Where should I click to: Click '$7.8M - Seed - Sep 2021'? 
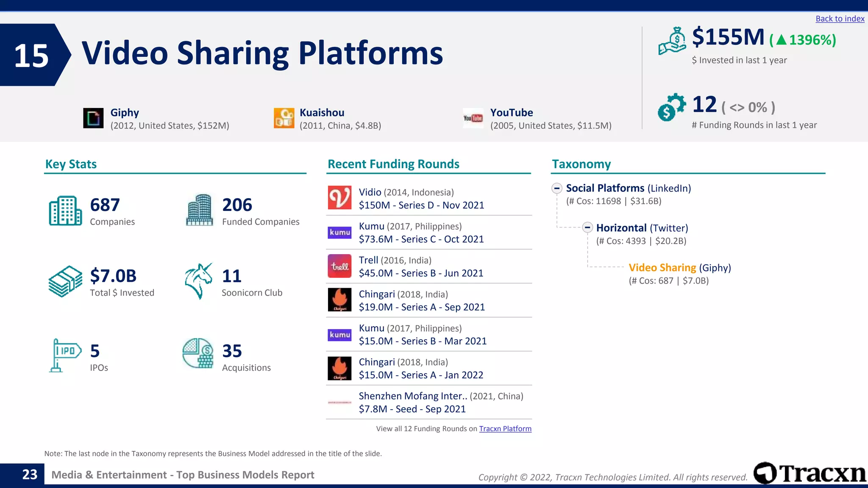(412, 409)
